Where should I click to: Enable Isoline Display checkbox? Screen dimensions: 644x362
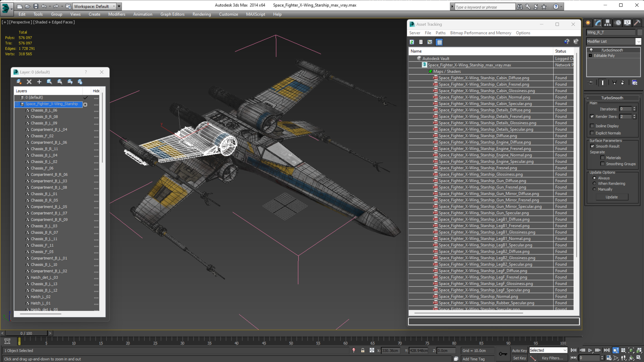592,126
